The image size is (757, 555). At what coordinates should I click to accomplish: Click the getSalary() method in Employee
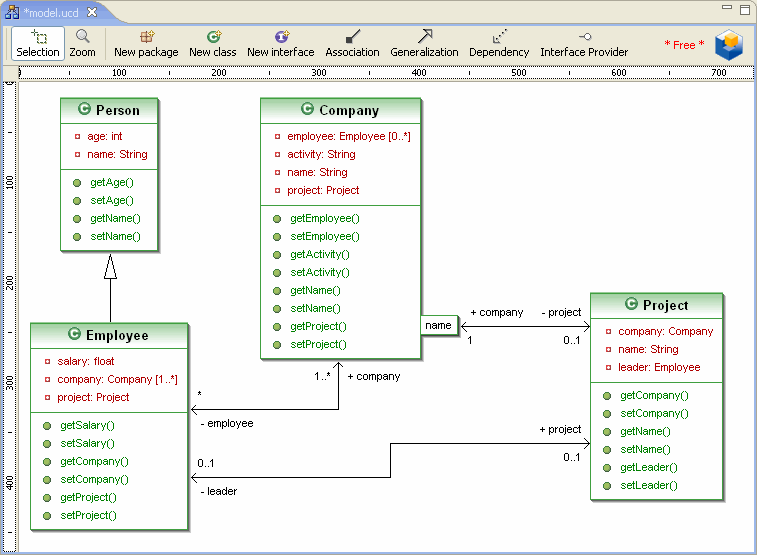87,425
